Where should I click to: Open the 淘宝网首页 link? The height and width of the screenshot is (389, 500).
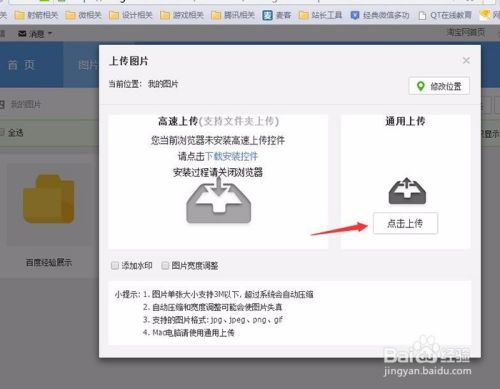466,32
